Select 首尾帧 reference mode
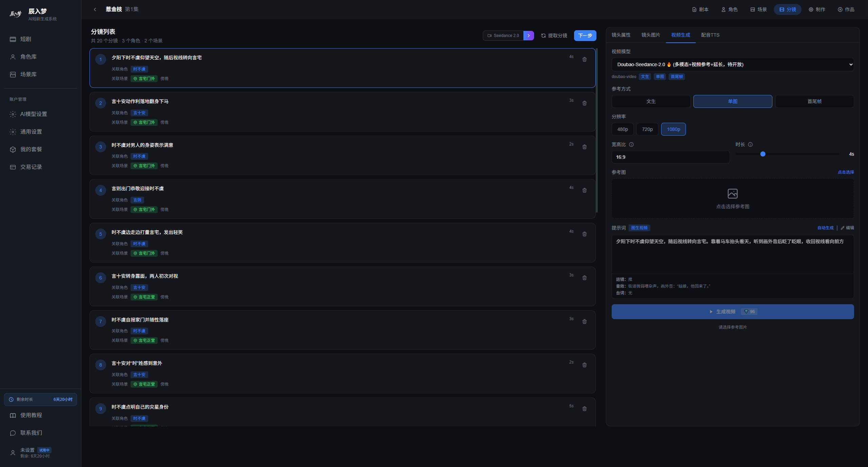The width and height of the screenshot is (868, 467). tap(814, 101)
